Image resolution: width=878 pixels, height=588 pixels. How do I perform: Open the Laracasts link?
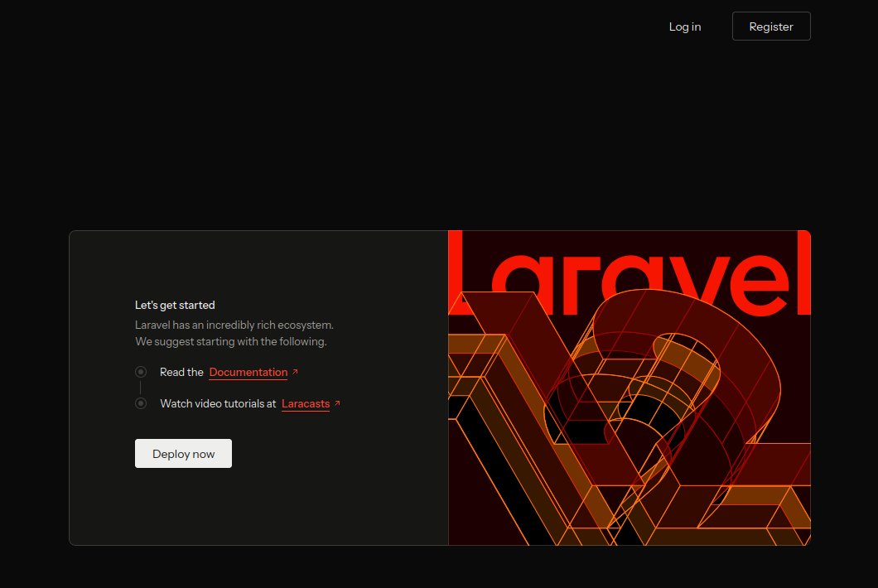click(305, 404)
